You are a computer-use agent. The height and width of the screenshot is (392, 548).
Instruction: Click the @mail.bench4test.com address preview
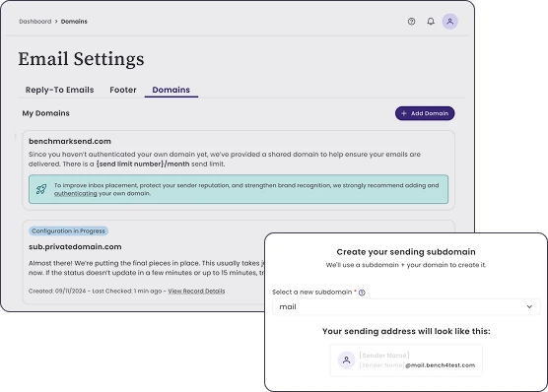pos(440,365)
